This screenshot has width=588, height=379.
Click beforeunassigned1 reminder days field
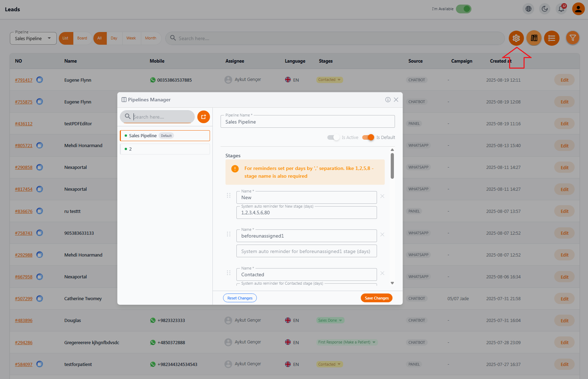[307, 251]
